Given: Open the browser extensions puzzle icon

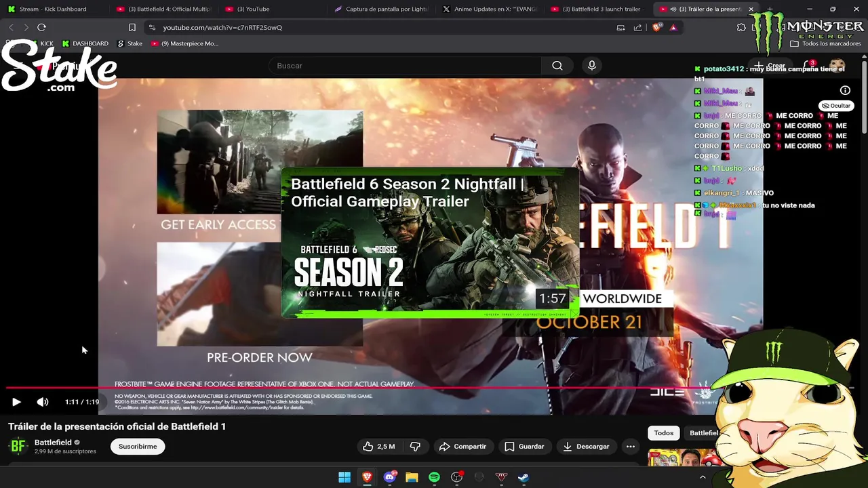Looking at the screenshot, I should [x=741, y=27].
